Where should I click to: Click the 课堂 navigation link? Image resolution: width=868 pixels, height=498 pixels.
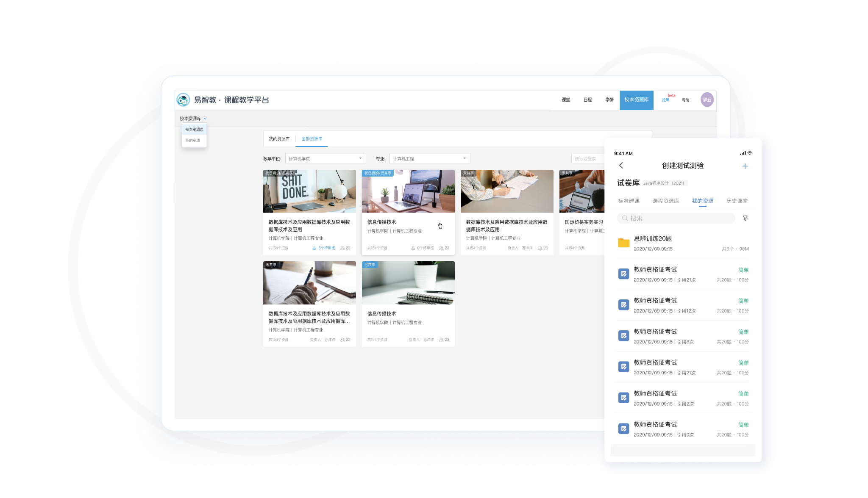tap(566, 100)
